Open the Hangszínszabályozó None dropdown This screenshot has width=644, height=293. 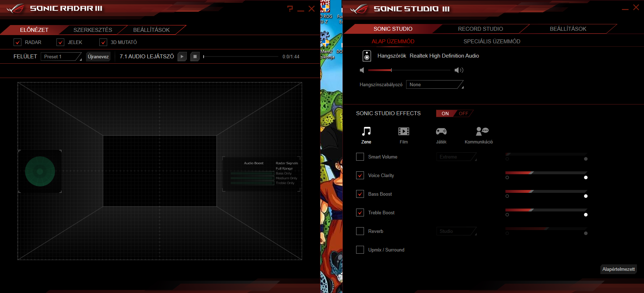click(435, 84)
